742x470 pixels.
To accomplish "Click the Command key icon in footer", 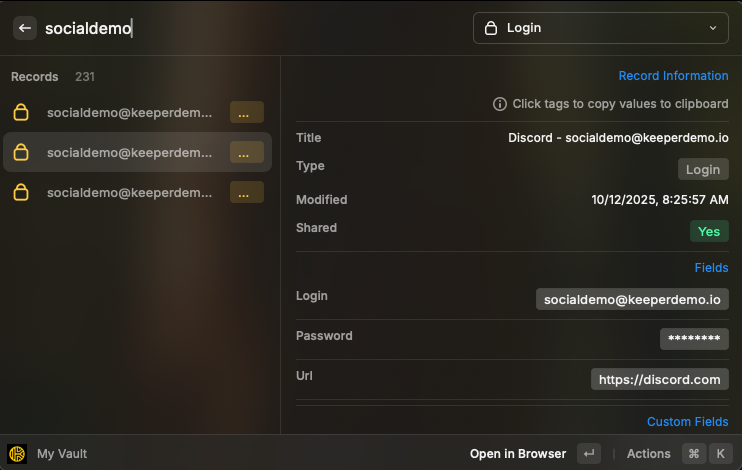I will [694, 453].
